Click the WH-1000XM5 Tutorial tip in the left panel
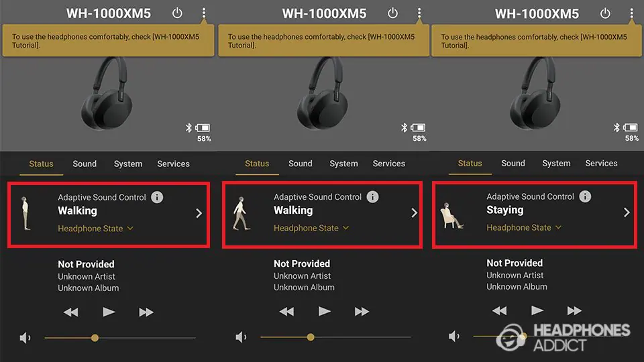The height and width of the screenshot is (362, 644). click(x=108, y=41)
